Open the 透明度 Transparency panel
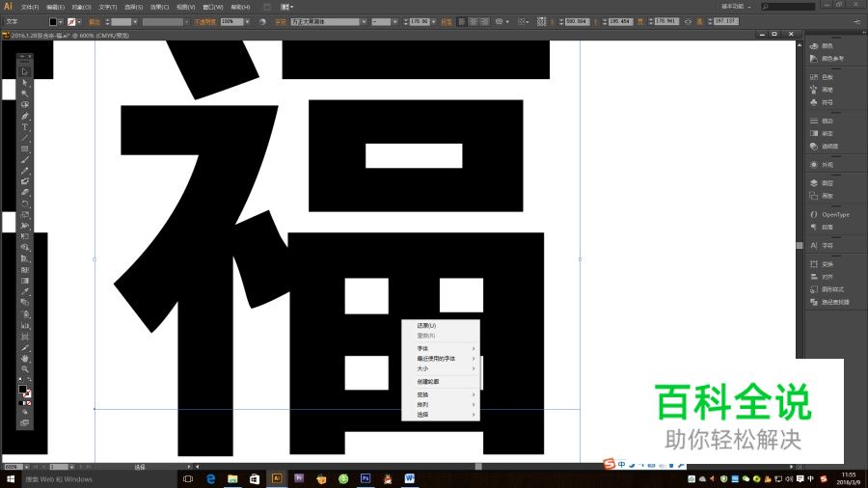The image size is (868, 488). click(x=824, y=147)
